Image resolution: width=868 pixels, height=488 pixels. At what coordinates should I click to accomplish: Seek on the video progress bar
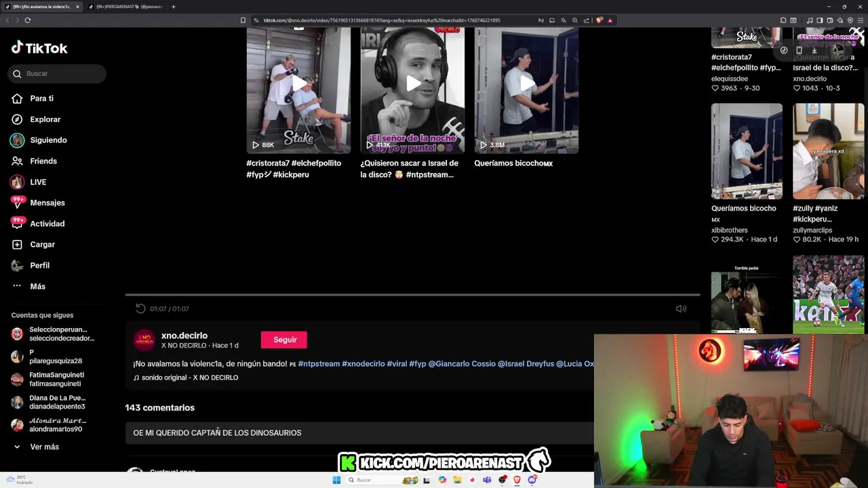[x=412, y=295]
